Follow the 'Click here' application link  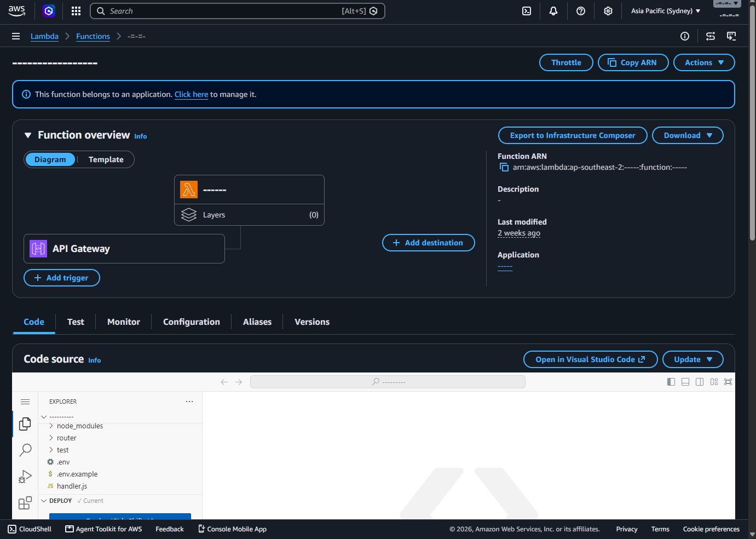192,94
